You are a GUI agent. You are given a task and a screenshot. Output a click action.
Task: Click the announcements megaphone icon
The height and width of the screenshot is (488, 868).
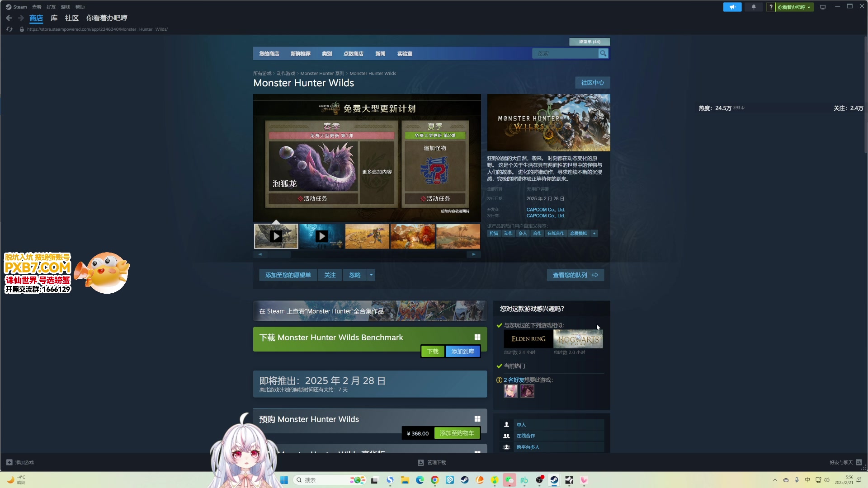pos(732,7)
